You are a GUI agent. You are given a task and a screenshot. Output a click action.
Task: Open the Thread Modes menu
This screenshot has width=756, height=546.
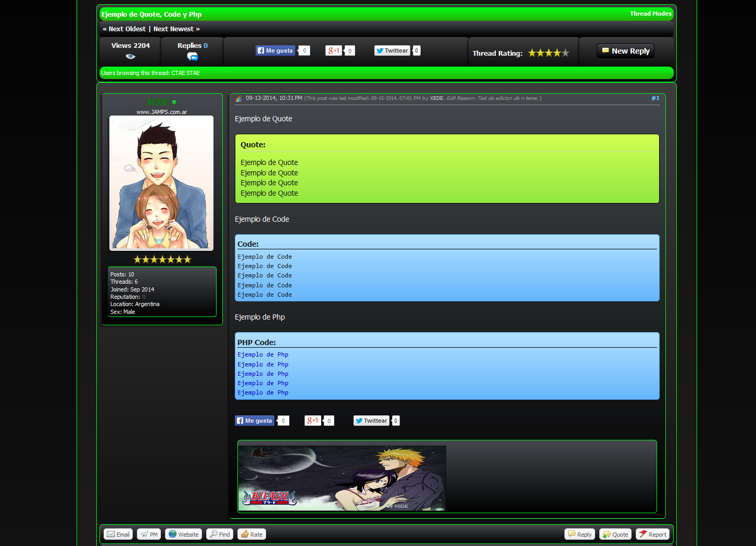coord(650,14)
